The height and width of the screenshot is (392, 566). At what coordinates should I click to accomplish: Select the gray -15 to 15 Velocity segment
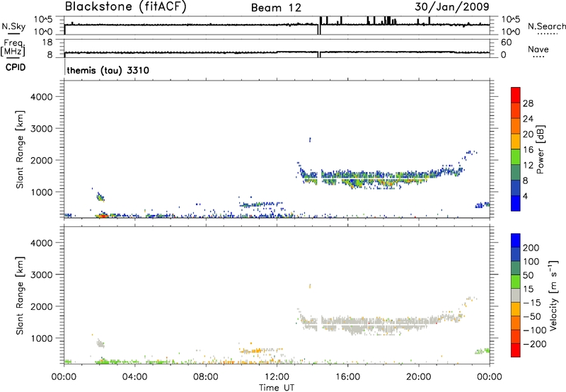click(516, 295)
